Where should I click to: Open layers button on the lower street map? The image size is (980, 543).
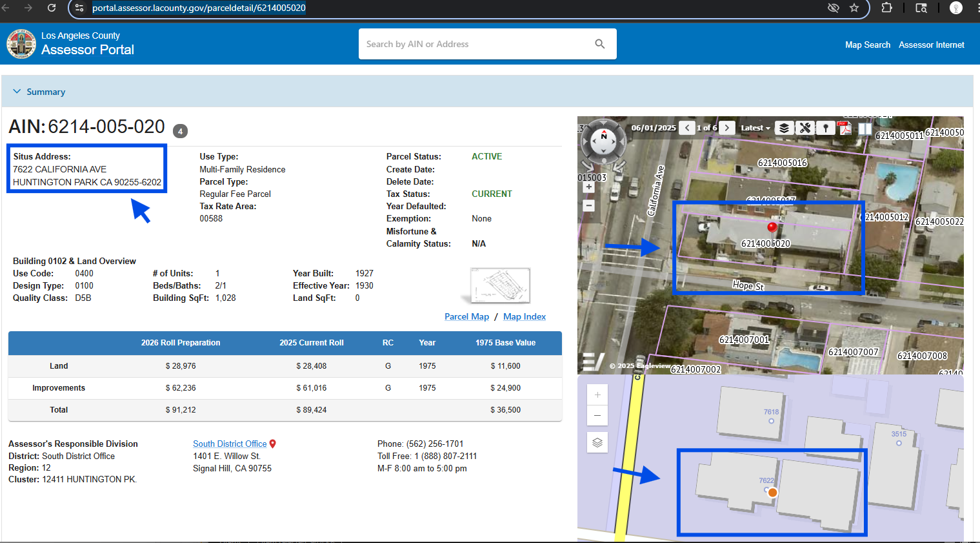[597, 442]
